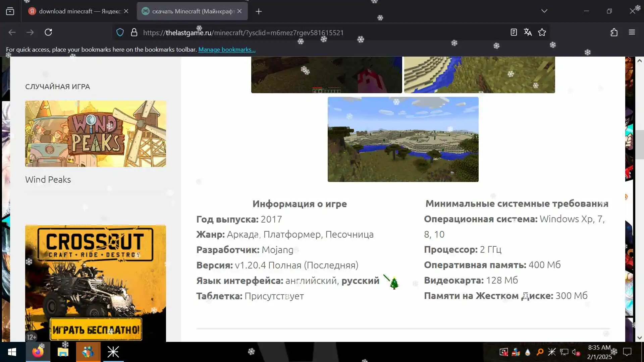This screenshot has height=362, width=644.
Task: Open the Wind Peaks game thumbnail
Action: click(x=95, y=134)
